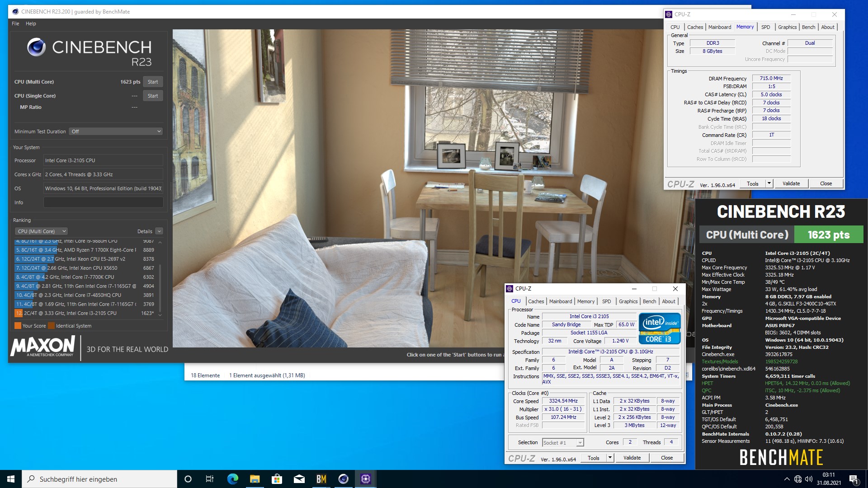Screen dimensions: 868x488
Task: Open Memory tab in lower CPU-Z
Action: 586,301
